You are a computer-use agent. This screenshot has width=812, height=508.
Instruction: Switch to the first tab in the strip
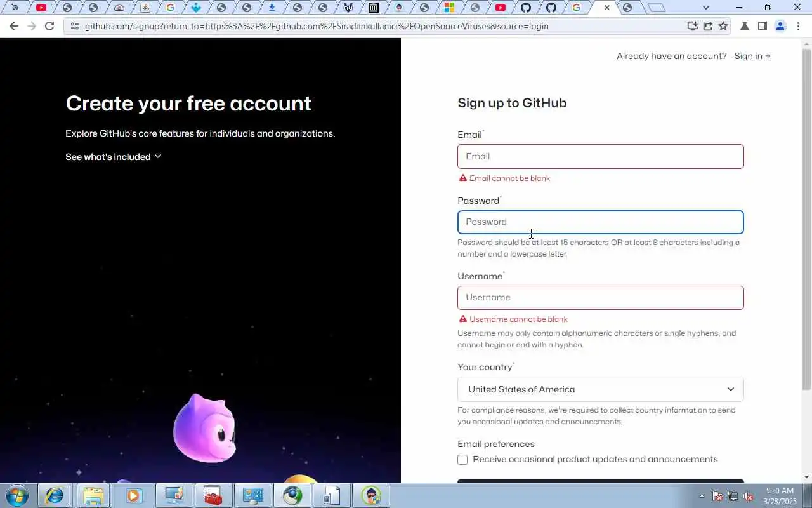pos(15,8)
